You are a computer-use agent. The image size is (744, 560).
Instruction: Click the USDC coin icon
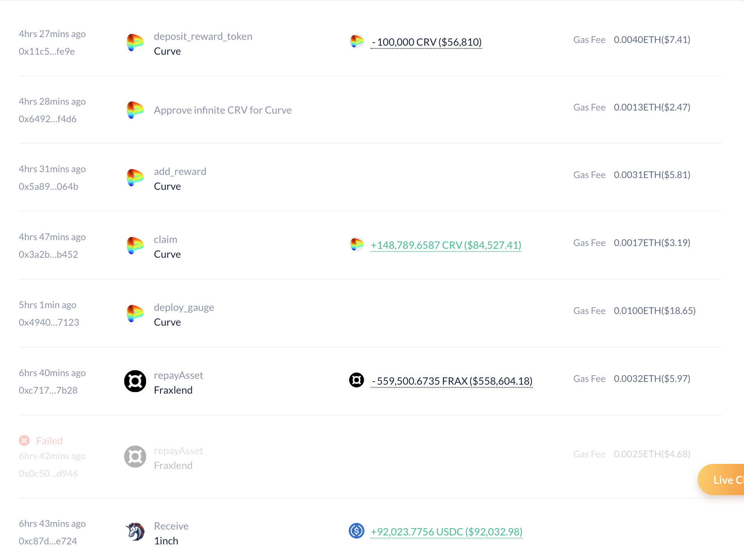[357, 531]
